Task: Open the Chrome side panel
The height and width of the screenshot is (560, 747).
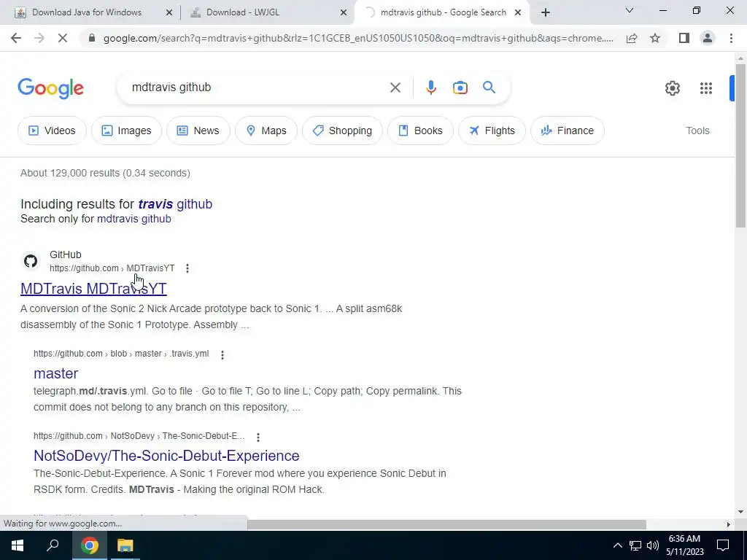Action: pyautogui.click(x=684, y=38)
